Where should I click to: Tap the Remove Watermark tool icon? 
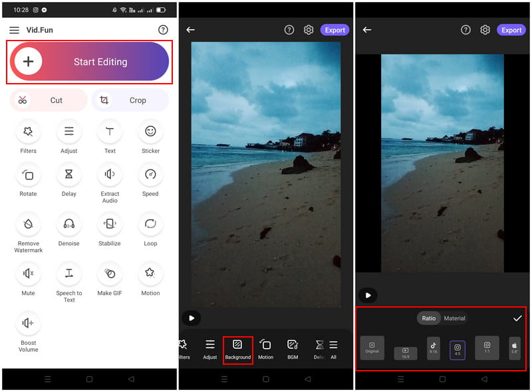[x=28, y=224]
